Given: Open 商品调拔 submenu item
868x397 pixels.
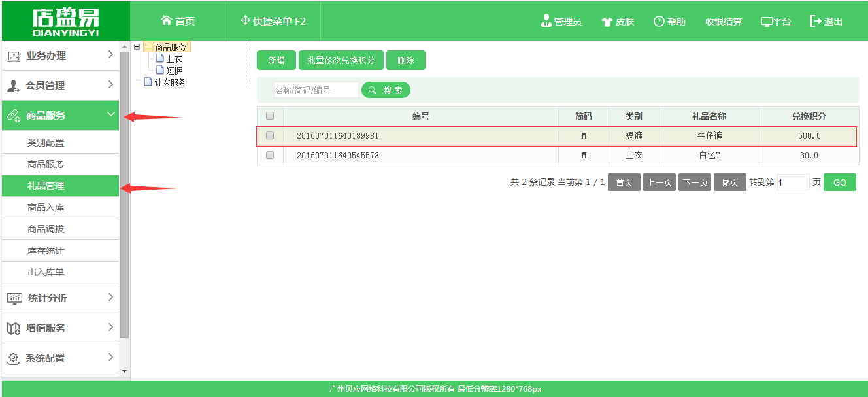Looking at the screenshot, I should click(x=60, y=229).
